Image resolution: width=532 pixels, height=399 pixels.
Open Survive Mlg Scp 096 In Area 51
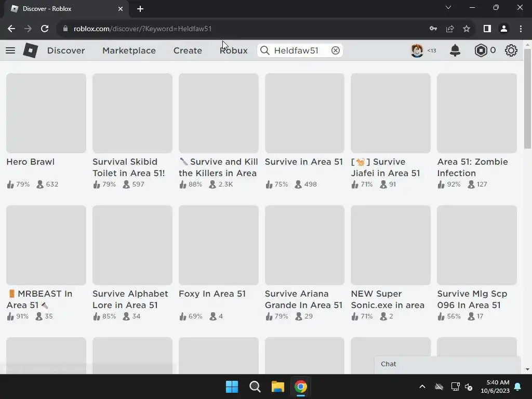click(x=472, y=299)
